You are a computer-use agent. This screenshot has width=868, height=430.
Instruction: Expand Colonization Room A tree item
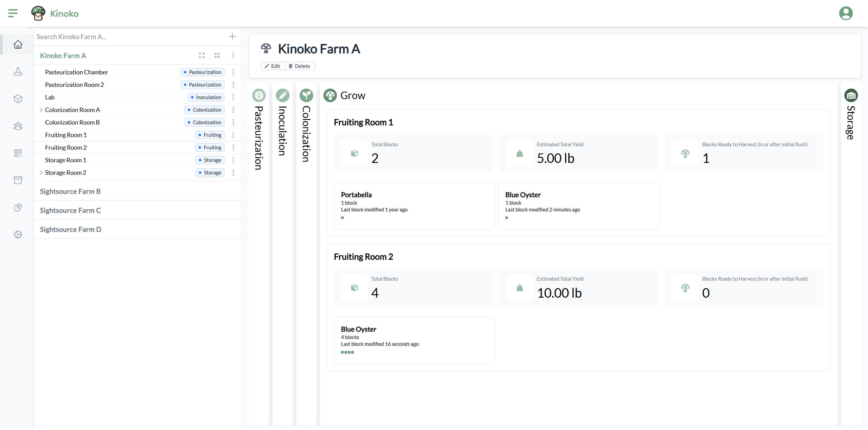click(x=41, y=110)
